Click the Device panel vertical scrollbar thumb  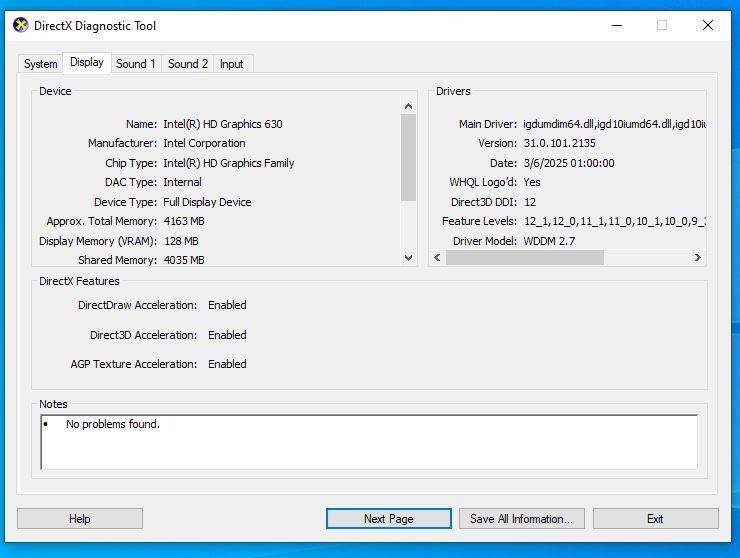pyautogui.click(x=409, y=158)
